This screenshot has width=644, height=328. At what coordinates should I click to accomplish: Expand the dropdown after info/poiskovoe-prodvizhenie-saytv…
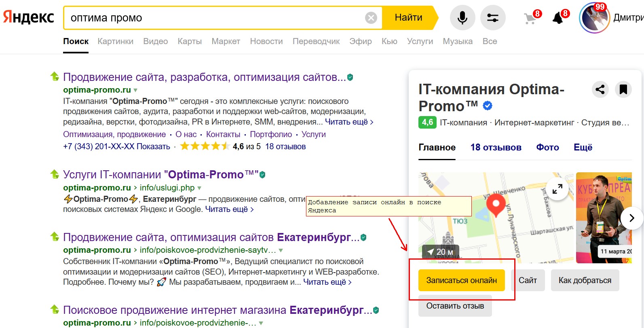281,250
